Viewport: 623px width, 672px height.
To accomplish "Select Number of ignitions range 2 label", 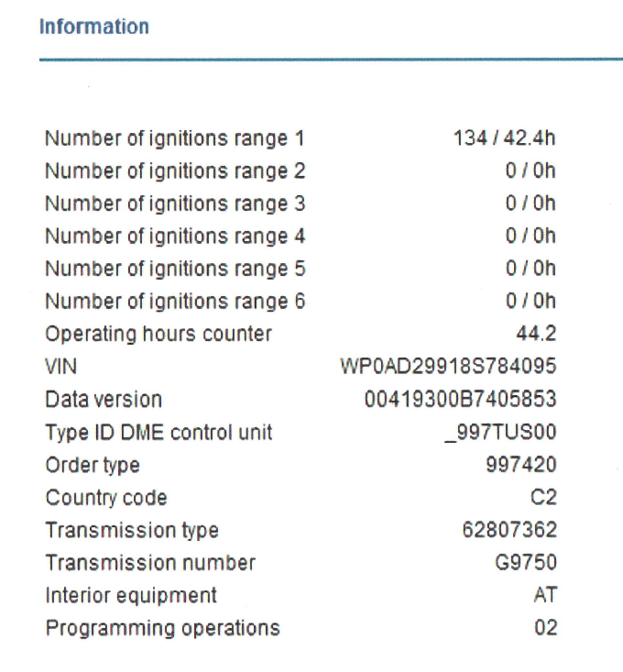I will [174, 171].
